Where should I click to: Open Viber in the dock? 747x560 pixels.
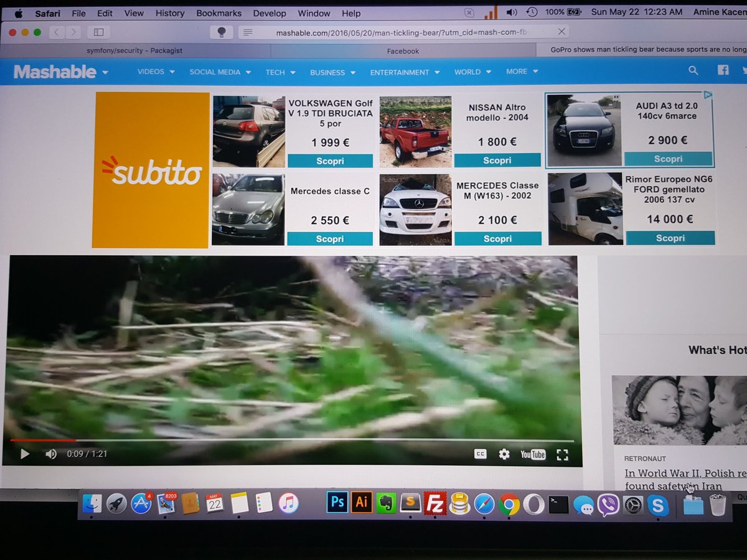tap(608, 505)
